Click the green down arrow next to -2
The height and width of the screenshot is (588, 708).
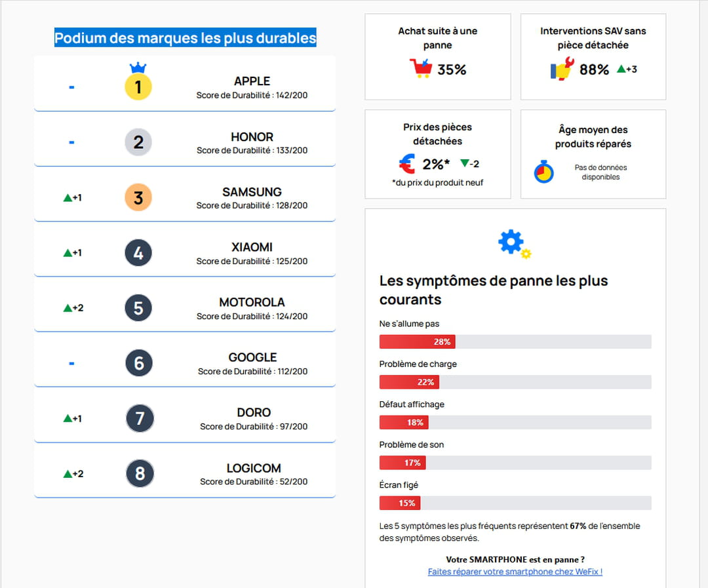pos(464,163)
